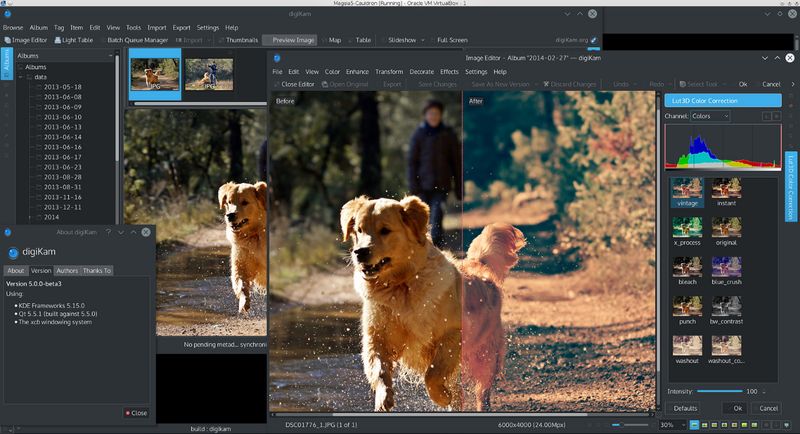This screenshot has height=434, width=800.
Task: Click the Intensity slider track
Action: [718, 391]
